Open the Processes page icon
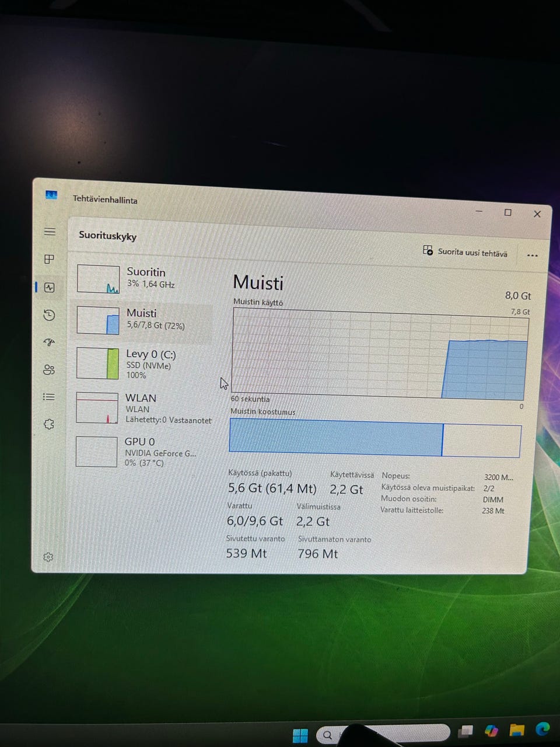 point(50,259)
